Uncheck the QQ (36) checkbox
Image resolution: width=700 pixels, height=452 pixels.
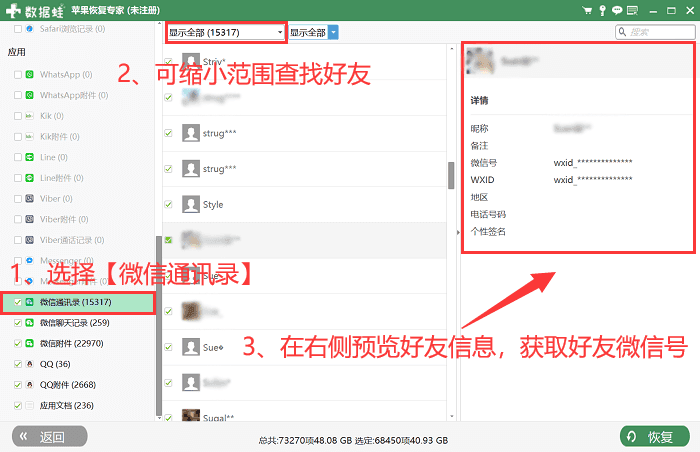[18, 364]
